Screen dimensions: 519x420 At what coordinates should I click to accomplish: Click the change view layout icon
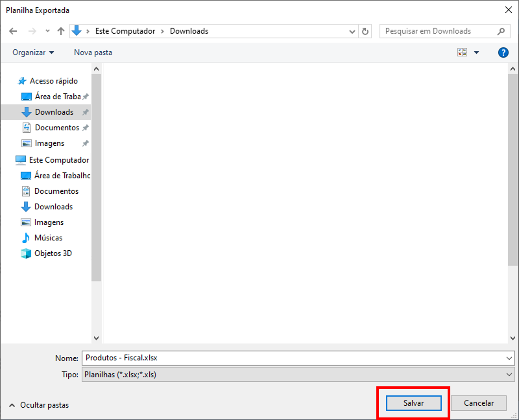tap(463, 52)
